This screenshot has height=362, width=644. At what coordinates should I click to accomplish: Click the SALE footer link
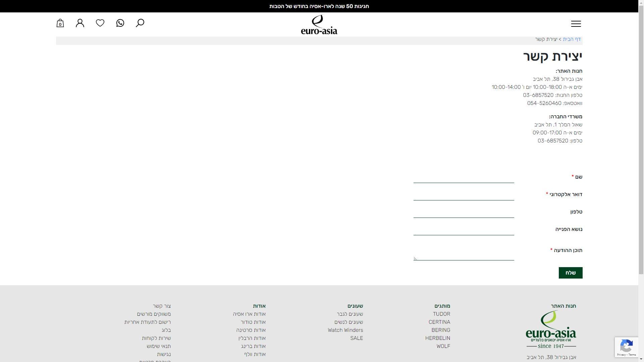[357, 338]
